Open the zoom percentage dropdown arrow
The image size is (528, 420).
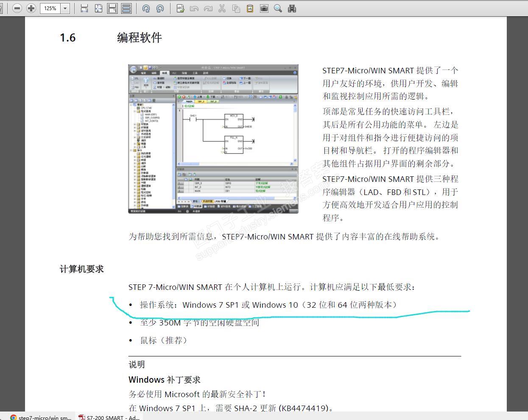pos(65,8)
